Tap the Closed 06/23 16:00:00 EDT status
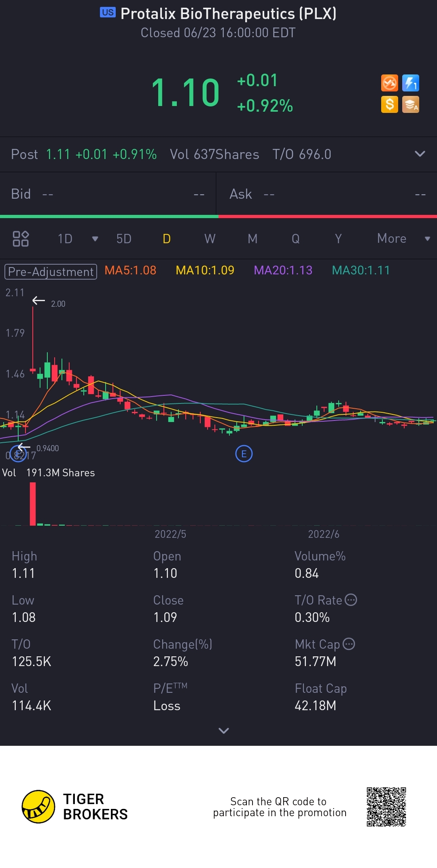437x868 pixels. (218, 33)
